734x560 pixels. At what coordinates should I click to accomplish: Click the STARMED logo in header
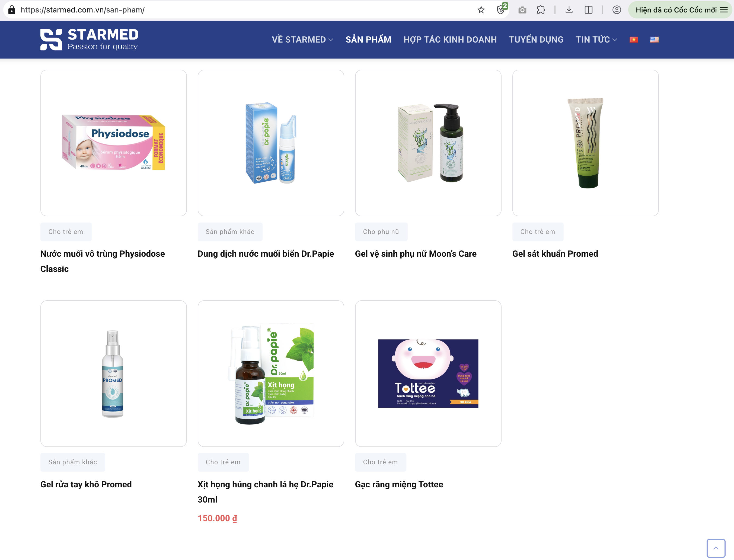[89, 39]
